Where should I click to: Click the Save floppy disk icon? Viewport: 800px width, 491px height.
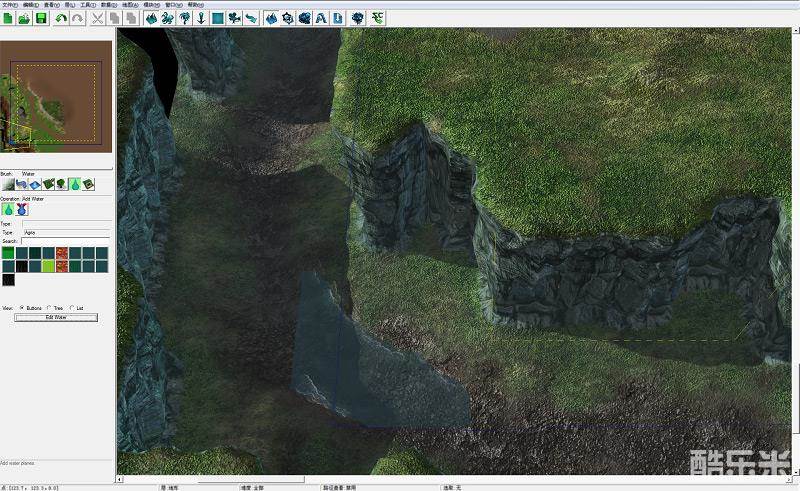[x=41, y=18]
